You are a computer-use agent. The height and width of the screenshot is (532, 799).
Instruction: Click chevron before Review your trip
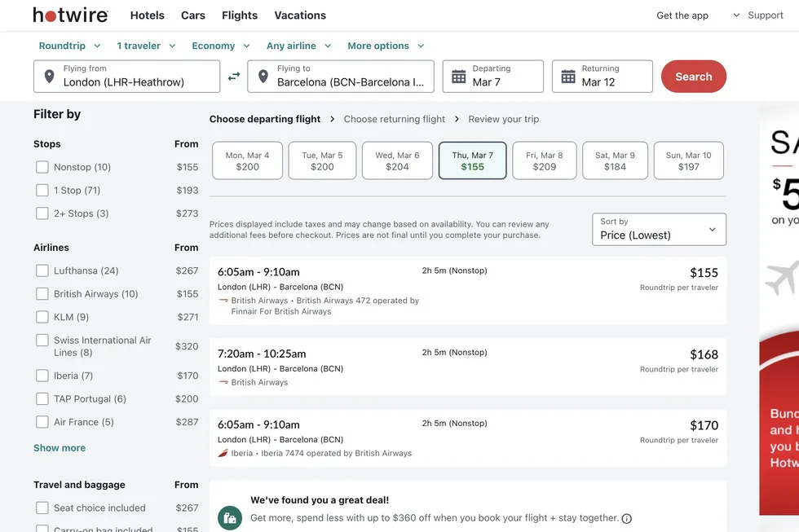[457, 119]
